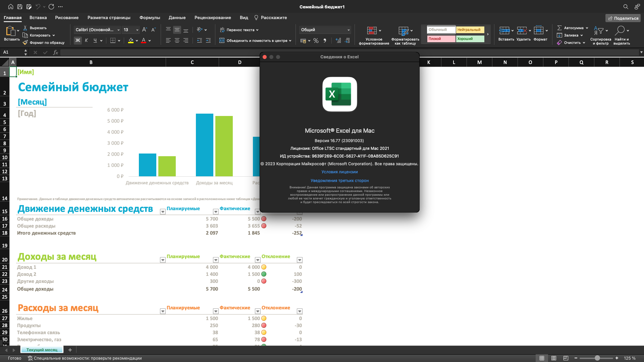Switch to Page Layout view in status bar
The width and height of the screenshot is (644, 362).
click(x=554, y=358)
